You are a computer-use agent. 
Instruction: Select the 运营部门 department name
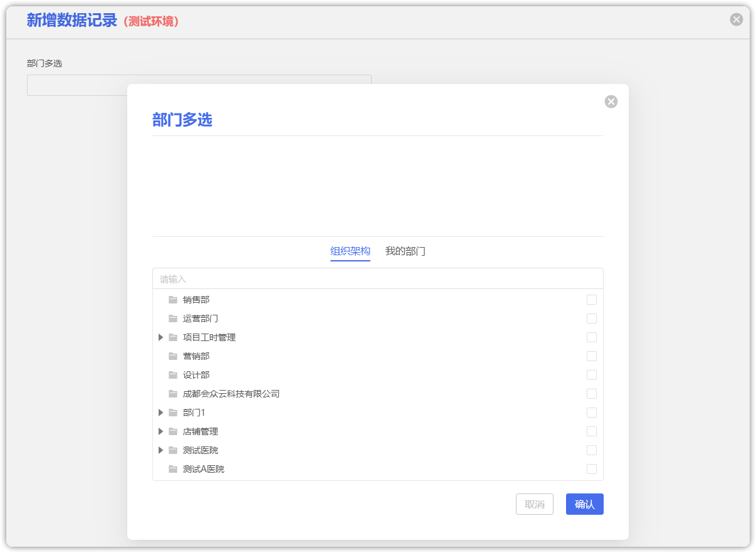click(201, 319)
